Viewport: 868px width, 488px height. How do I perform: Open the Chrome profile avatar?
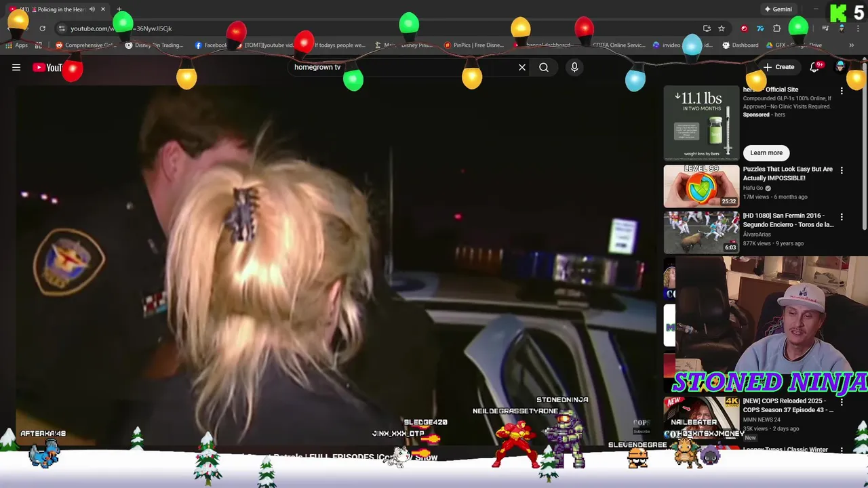(842, 28)
